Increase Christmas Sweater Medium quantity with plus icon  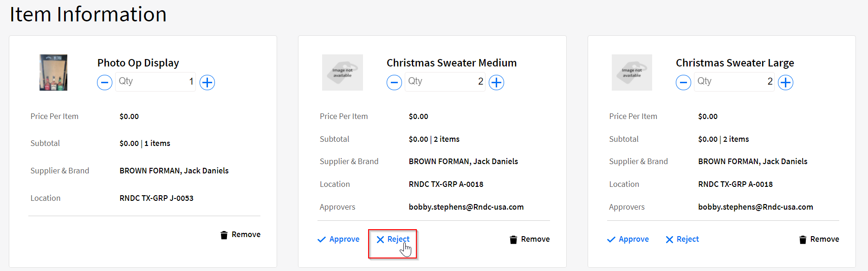click(496, 82)
